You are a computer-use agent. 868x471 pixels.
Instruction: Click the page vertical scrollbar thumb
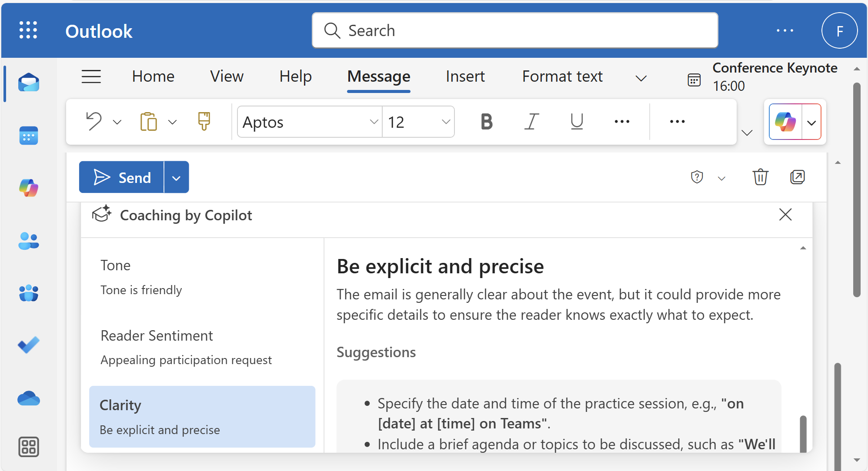click(857, 189)
